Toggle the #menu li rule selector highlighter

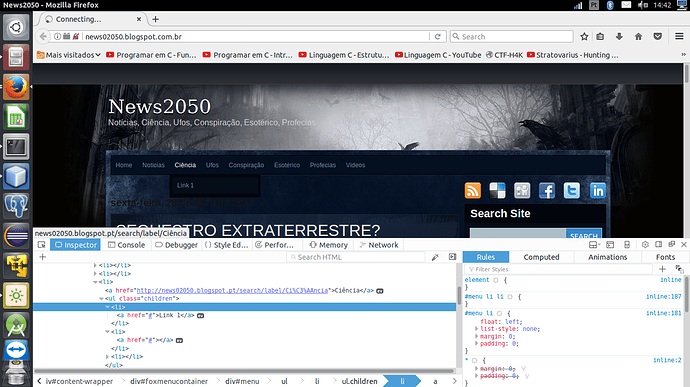click(x=499, y=313)
